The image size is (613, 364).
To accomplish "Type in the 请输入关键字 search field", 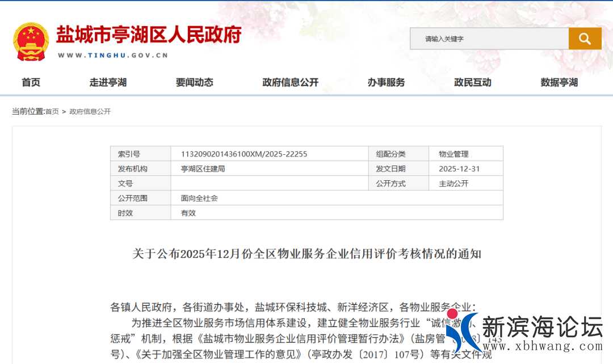I will click(489, 39).
